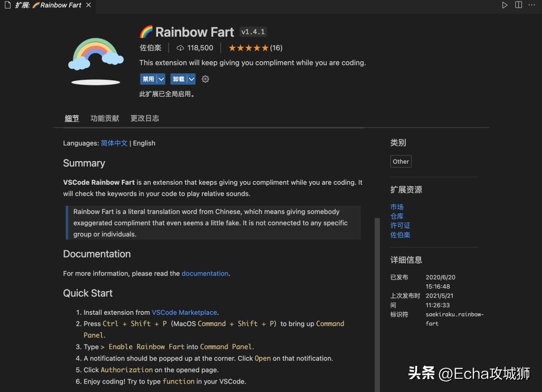Click the five-star rating icons
Screen dimensions: 542x392
[248, 48]
